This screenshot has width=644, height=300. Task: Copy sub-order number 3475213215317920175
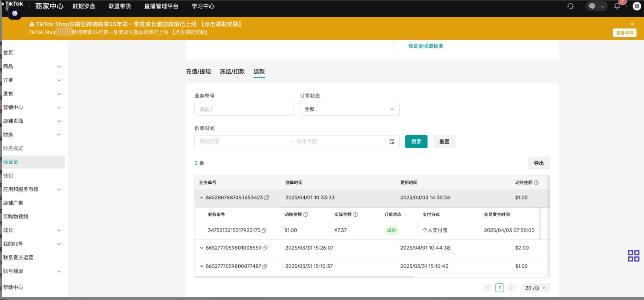[x=264, y=230]
